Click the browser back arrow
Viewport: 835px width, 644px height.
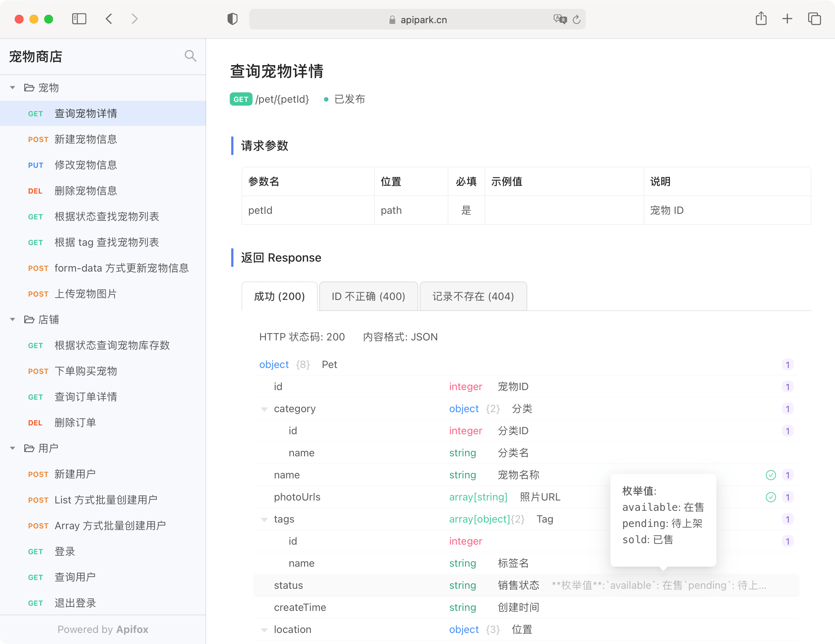pos(109,19)
